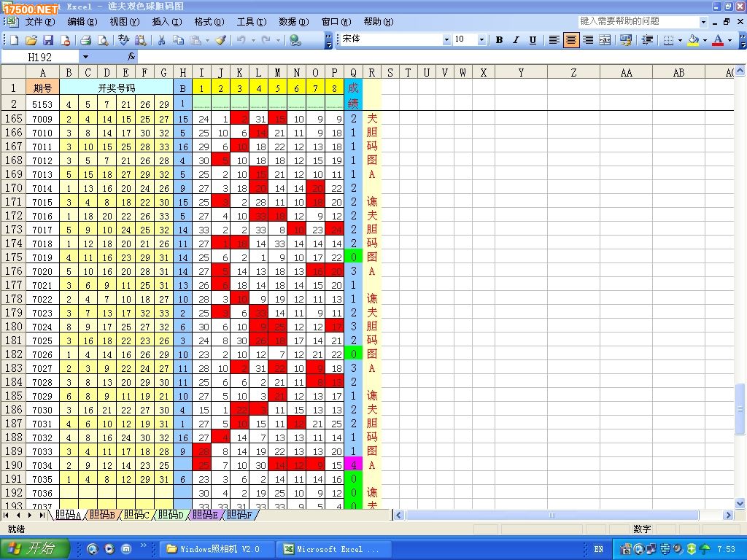Go to last sheet with tab navigation button
The width and height of the screenshot is (747, 560).
pyautogui.click(x=42, y=516)
